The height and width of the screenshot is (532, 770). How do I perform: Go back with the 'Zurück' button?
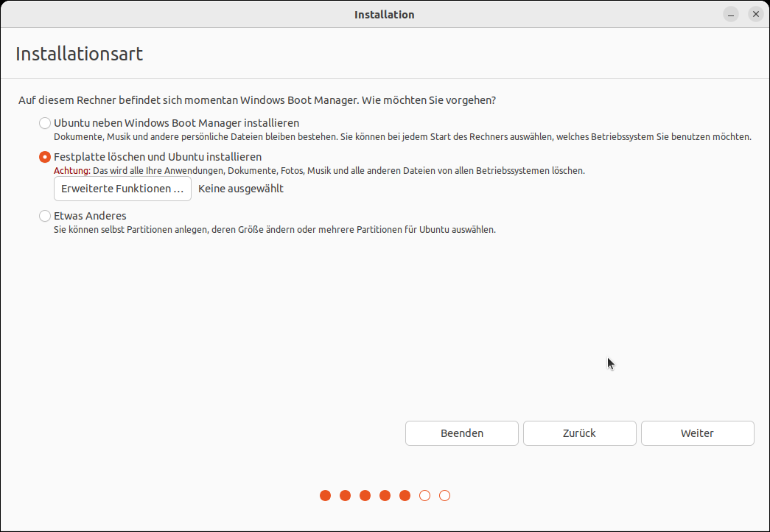(x=579, y=433)
